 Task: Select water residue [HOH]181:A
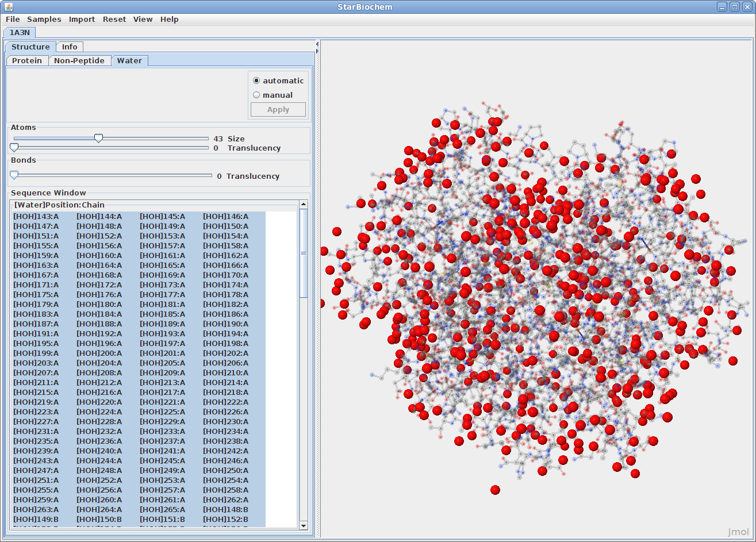click(163, 304)
